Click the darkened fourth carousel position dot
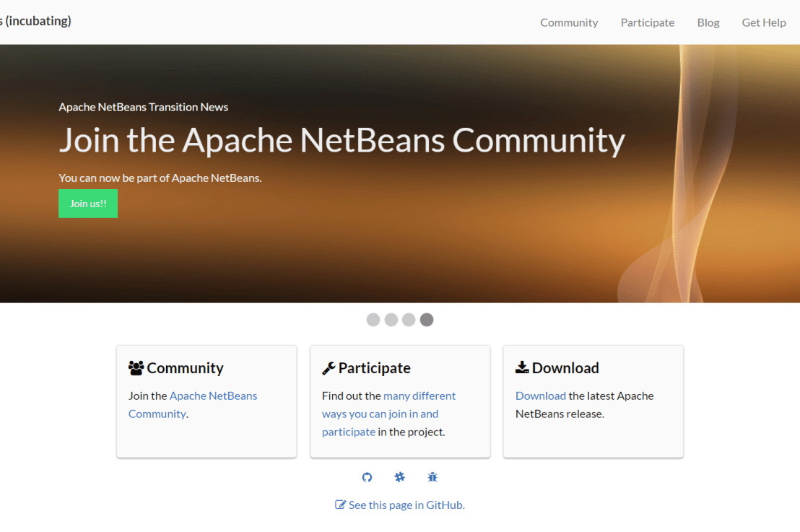The width and height of the screenshot is (800, 532). point(427,319)
